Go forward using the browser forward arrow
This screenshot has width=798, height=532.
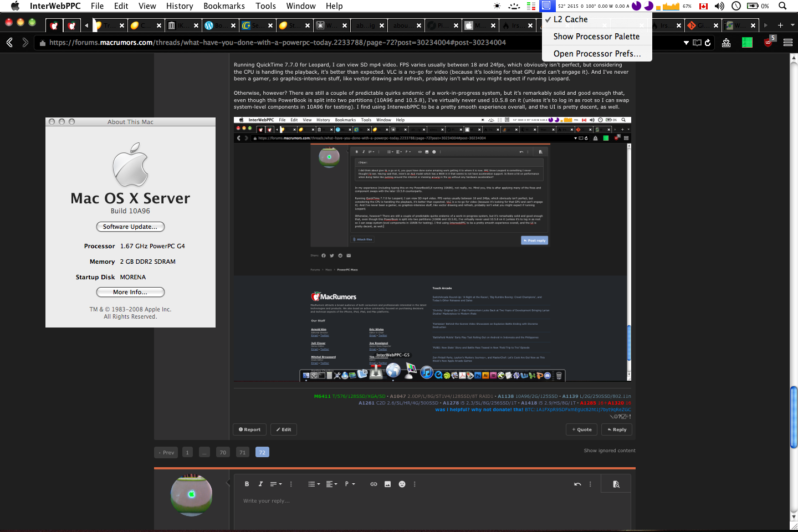coord(25,43)
